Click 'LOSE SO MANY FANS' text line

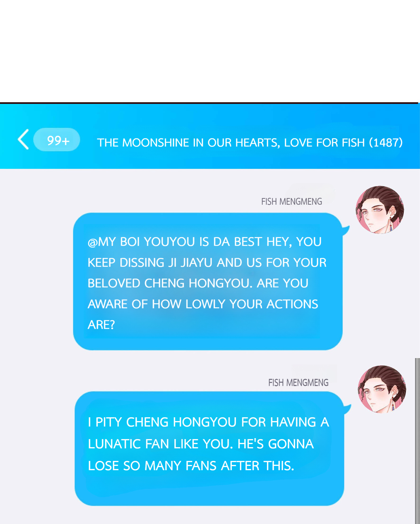191,466
